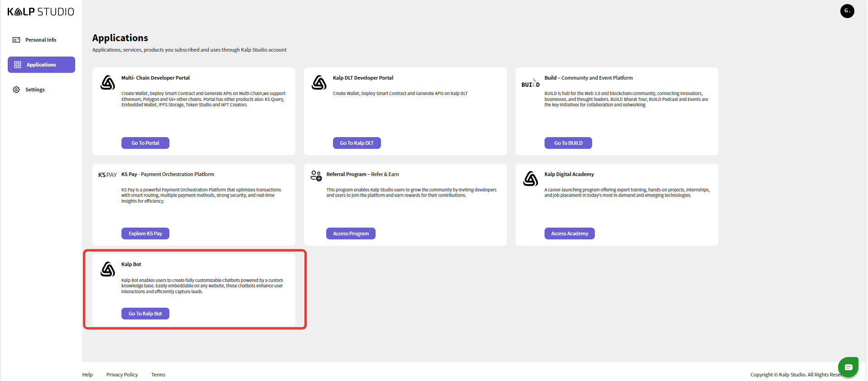Open Settings from the sidebar
868x381 pixels.
[x=35, y=90]
